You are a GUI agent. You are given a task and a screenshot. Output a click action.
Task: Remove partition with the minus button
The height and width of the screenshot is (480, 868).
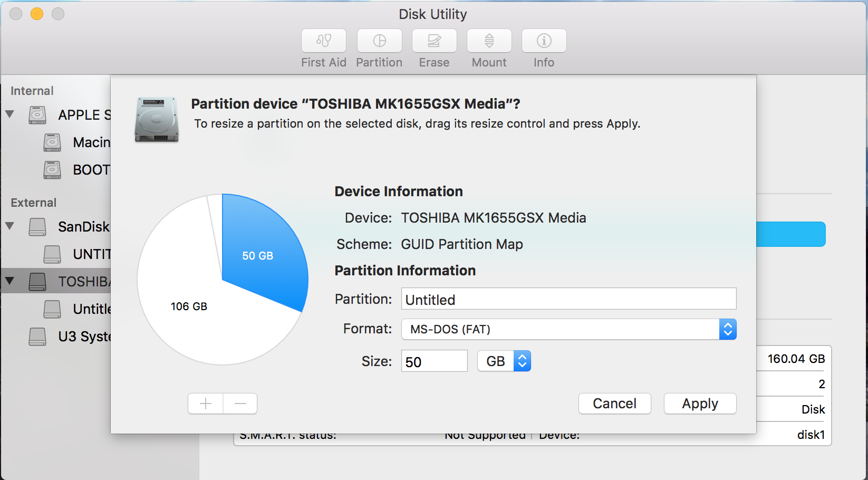click(240, 404)
